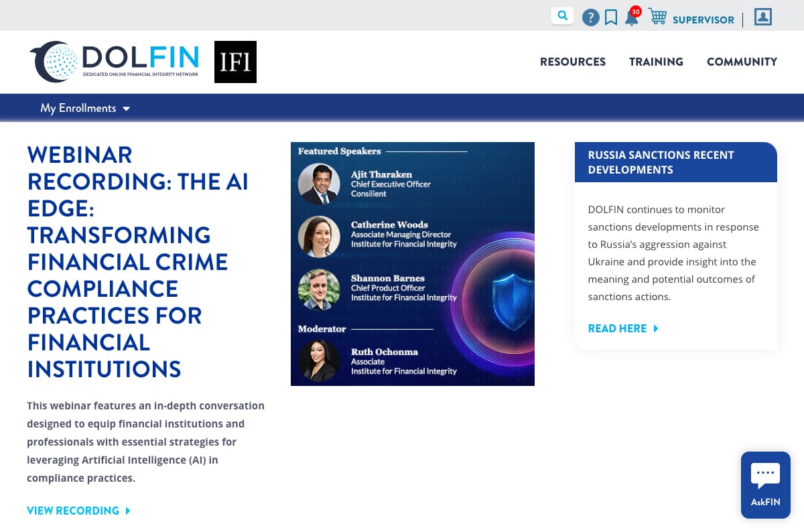Click the featured speakers webinar image
The image size is (804, 532).
click(413, 263)
